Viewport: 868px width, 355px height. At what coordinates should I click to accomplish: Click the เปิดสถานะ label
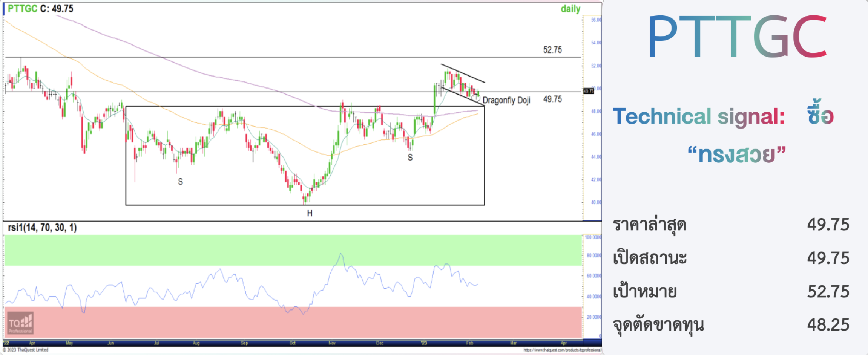650,258
